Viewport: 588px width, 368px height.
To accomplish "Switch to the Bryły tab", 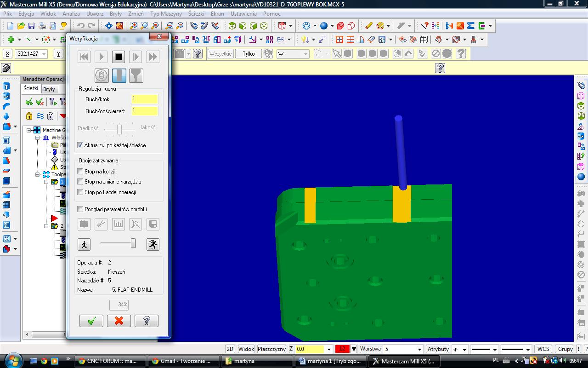I will (49, 89).
